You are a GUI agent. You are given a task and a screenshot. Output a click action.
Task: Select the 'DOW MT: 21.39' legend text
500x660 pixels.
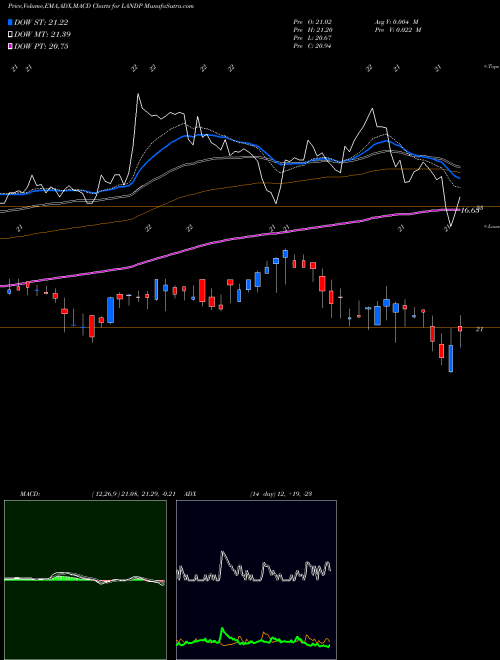click(x=43, y=35)
